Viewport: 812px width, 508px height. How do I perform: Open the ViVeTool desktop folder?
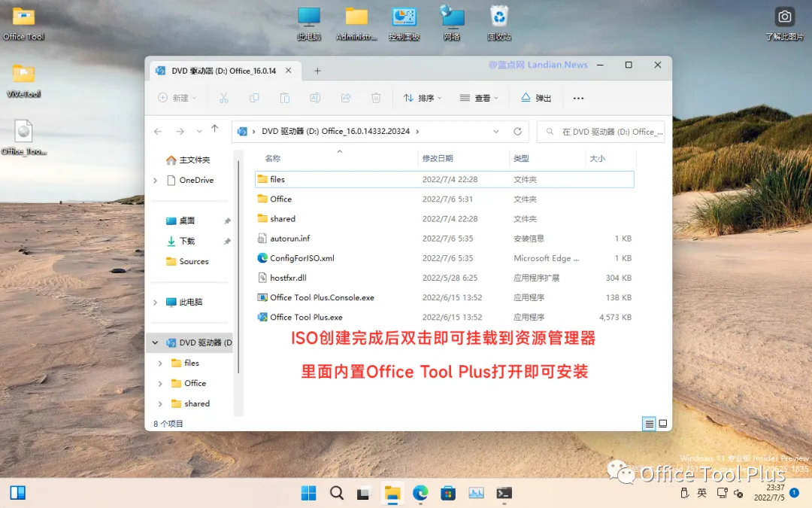click(x=23, y=81)
